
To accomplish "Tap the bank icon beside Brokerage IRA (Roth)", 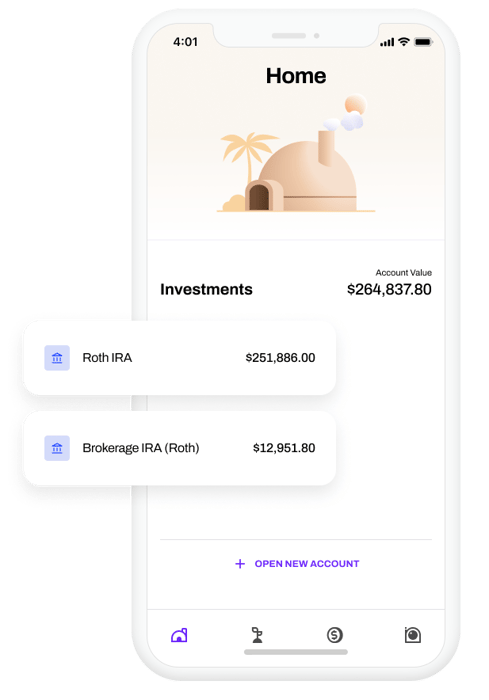I will point(57,448).
